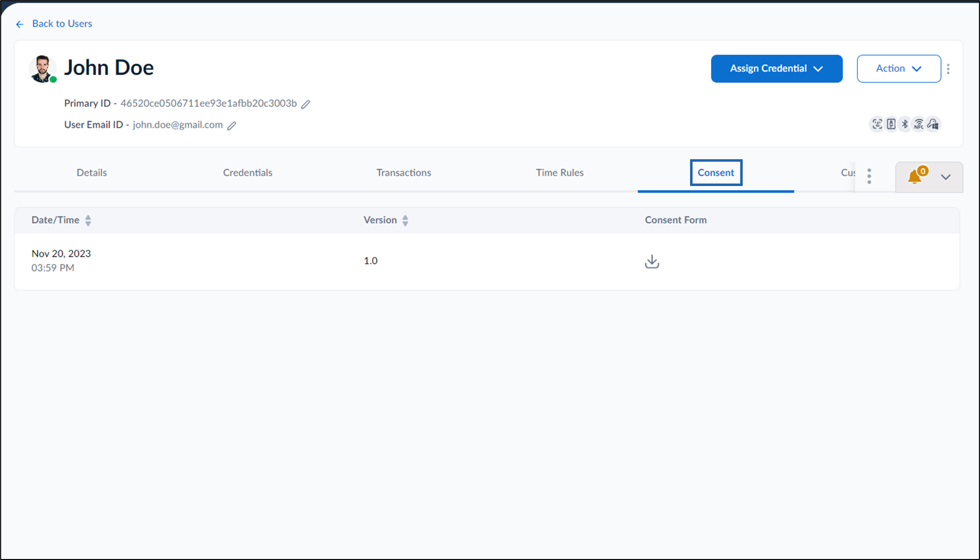Screen dimensions: 980x560
Task: Click the NFC credential icon
Action: pos(919,124)
